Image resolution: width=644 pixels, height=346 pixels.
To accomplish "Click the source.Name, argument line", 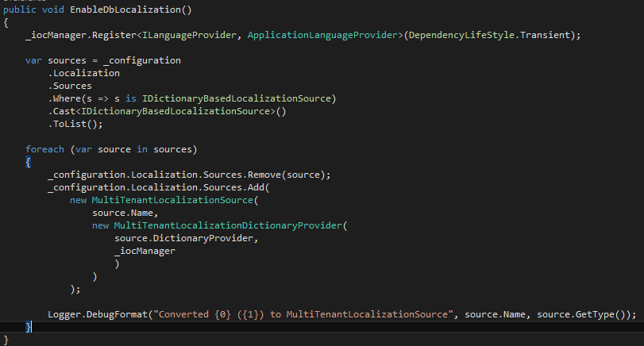I will tap(125, 213).
